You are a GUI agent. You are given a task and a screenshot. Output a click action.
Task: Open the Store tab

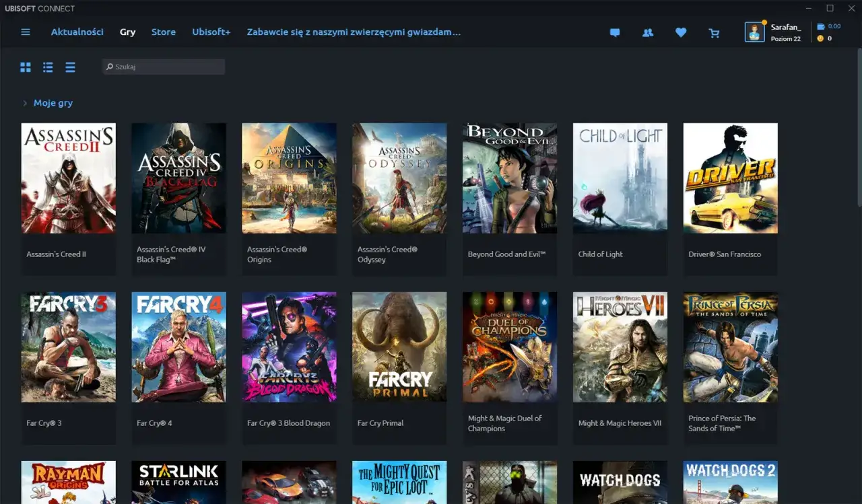pos(164,32)
